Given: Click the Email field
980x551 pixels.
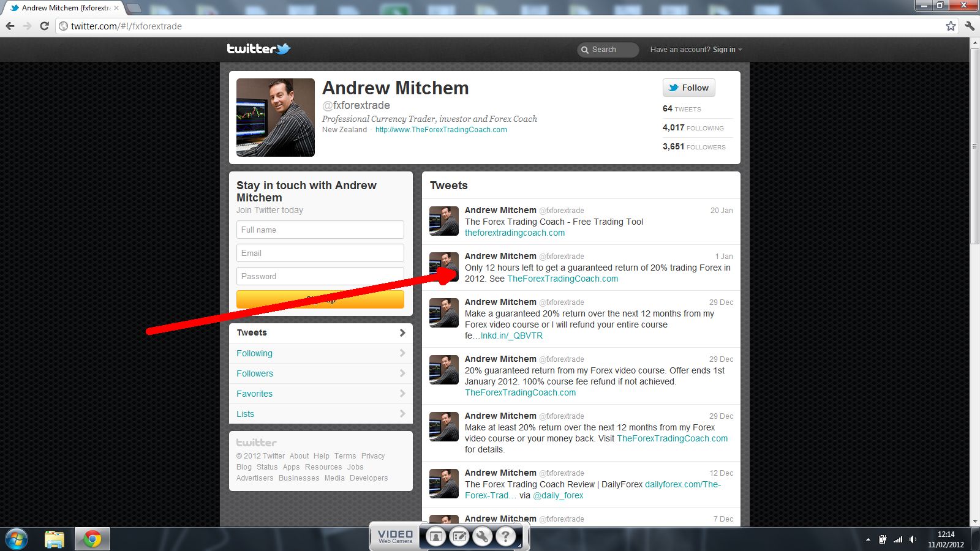Looking at the screenshot, I should (x=320, y=253).
